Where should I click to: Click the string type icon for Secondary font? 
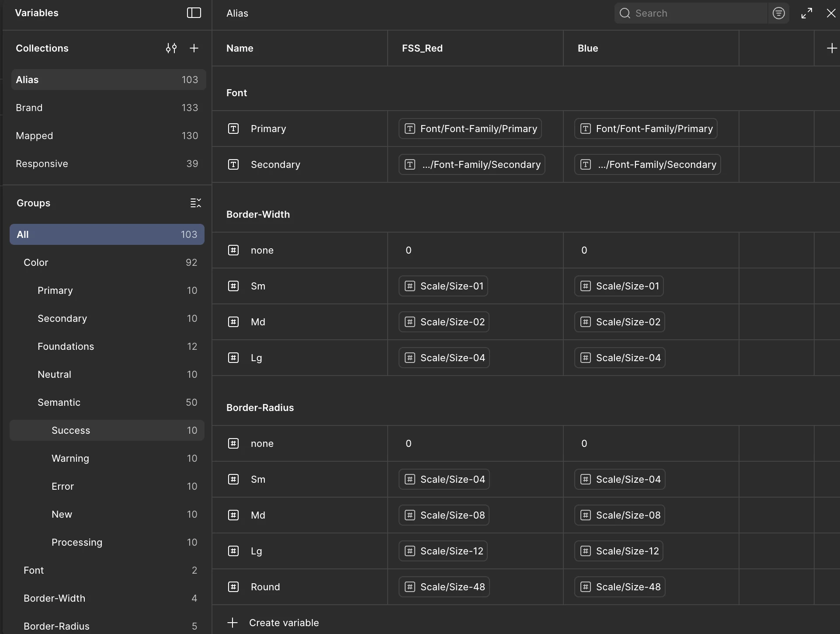pyautogui.click(x=233, y=164)
